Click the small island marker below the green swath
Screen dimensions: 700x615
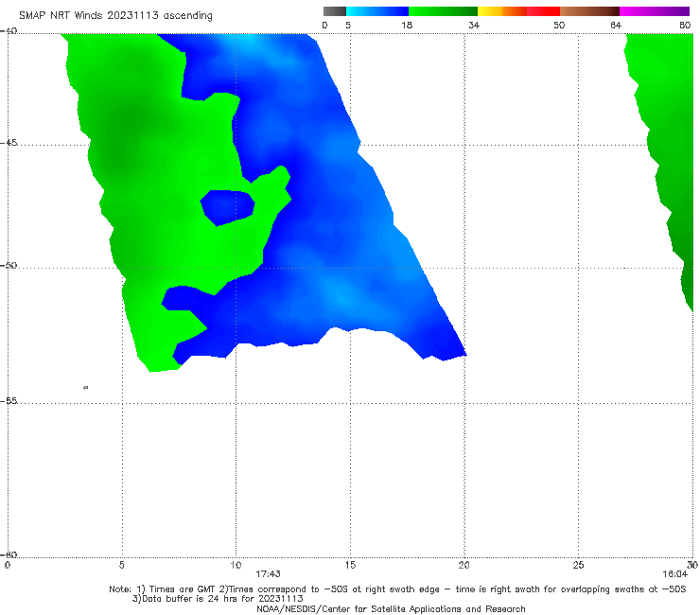86,388
